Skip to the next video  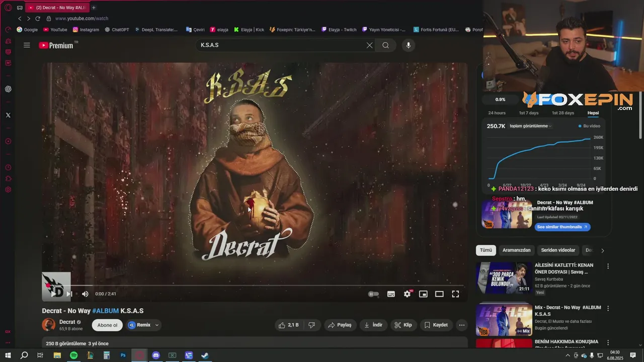click(69, 294)
